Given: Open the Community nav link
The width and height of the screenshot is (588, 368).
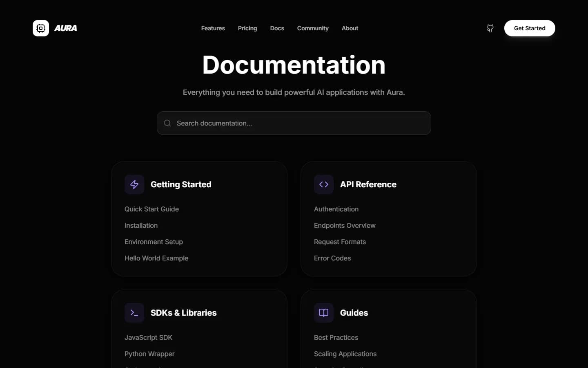Looking at the screenshot, I should pos(313,28).
